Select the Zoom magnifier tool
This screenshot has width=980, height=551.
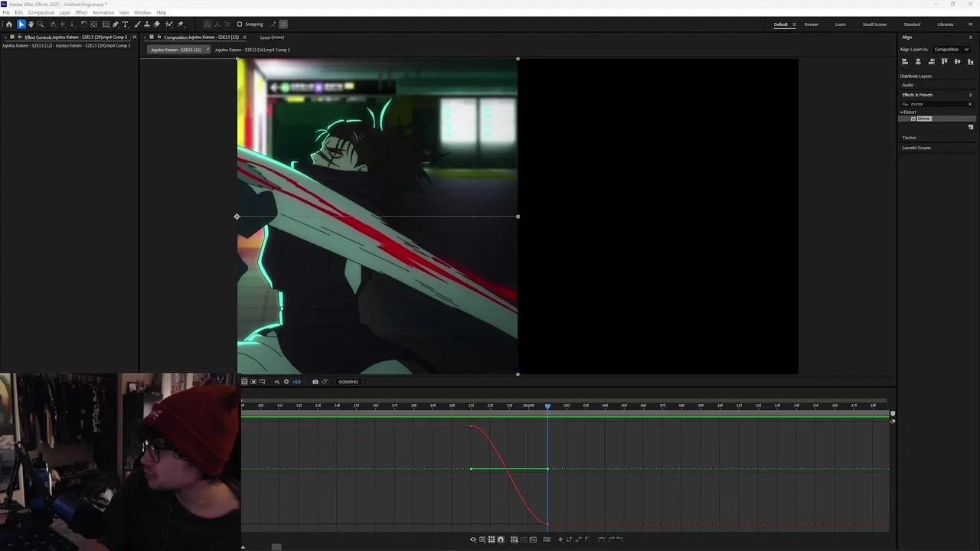[x=41, y=24]
